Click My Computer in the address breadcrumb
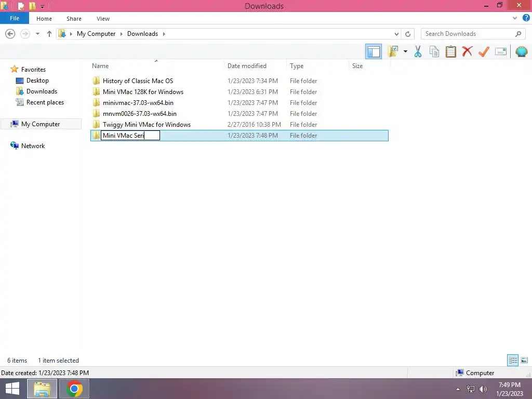This screenshot has width=532, height=399. tap(96, 34)
